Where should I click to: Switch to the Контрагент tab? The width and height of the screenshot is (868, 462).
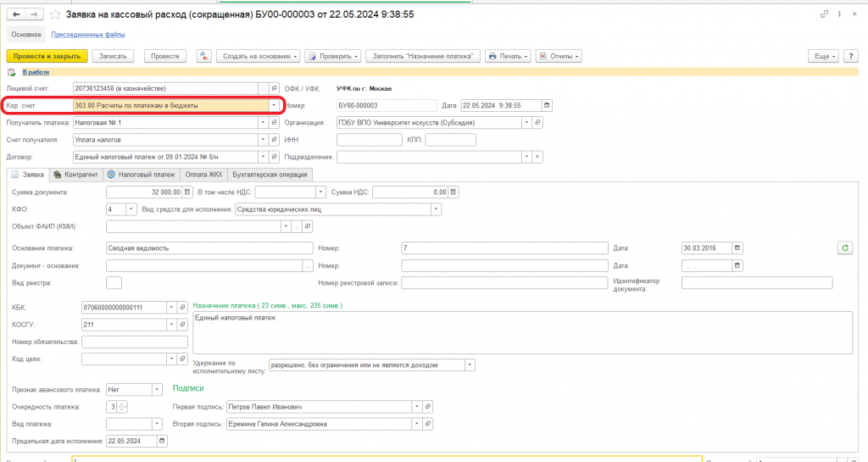(75, 175)
